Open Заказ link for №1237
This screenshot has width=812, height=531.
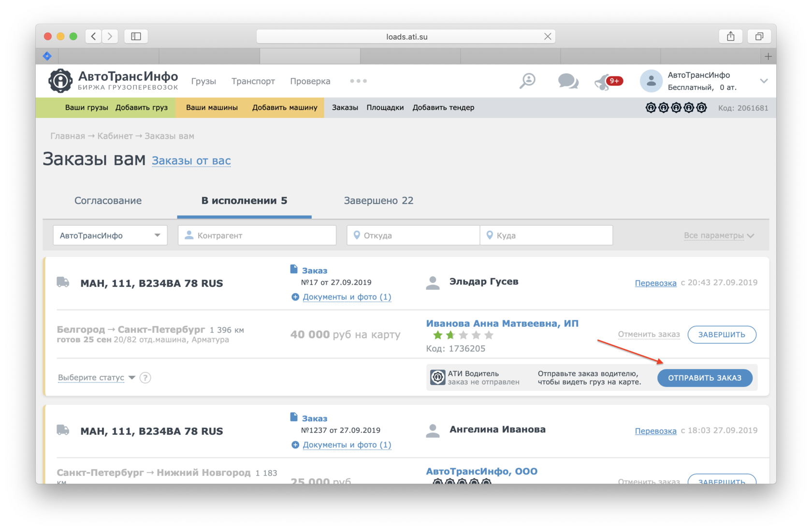[x=315, y=419]
